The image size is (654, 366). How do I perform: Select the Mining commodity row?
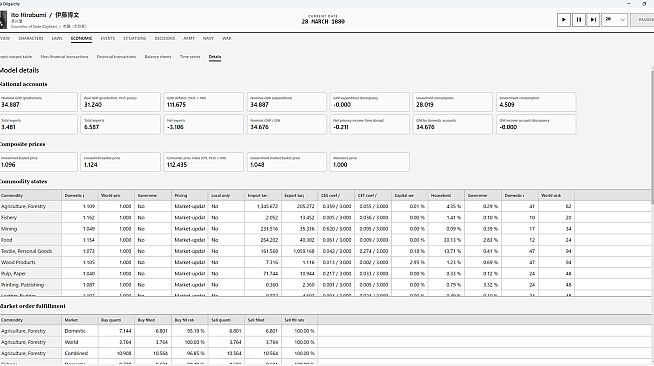point(325,229)
